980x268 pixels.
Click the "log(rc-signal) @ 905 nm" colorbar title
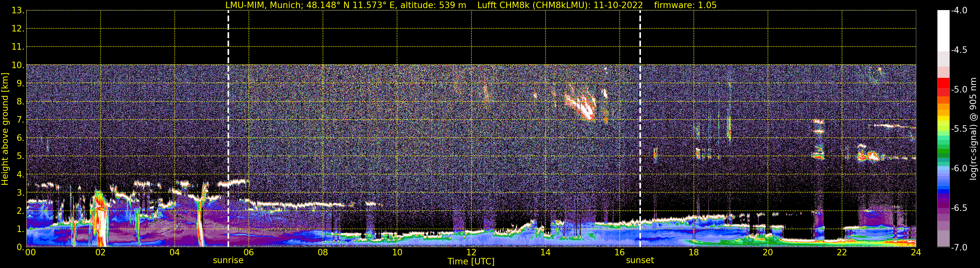coord(973,129)
